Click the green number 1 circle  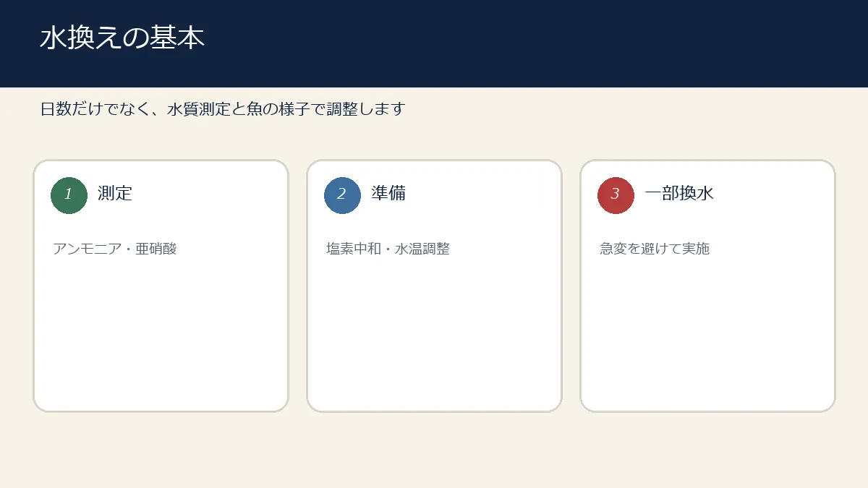point(69,195)
